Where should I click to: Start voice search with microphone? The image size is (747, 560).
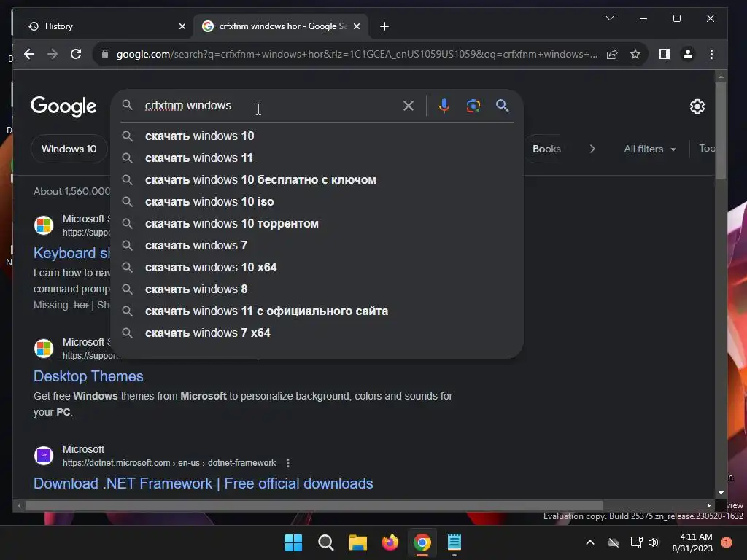click(444, 106)
